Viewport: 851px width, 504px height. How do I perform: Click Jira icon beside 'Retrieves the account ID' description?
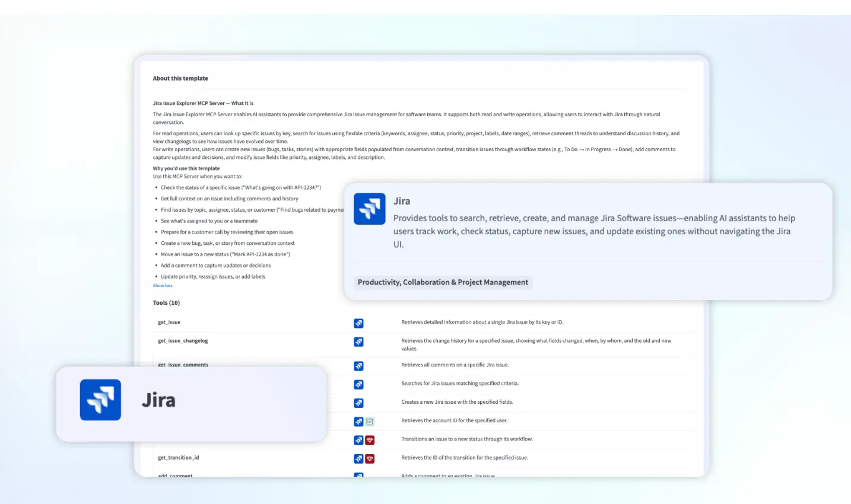[358, 422]
